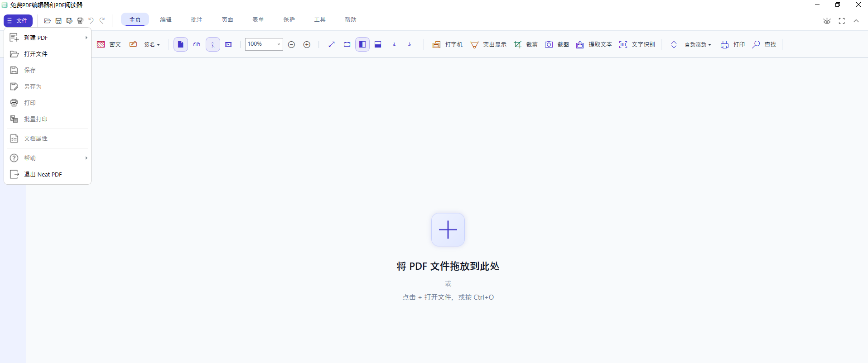Toggle the bottom panel icon
Image resolution: width=868 pixels, height=363 pixels.
tap(378, 44)
